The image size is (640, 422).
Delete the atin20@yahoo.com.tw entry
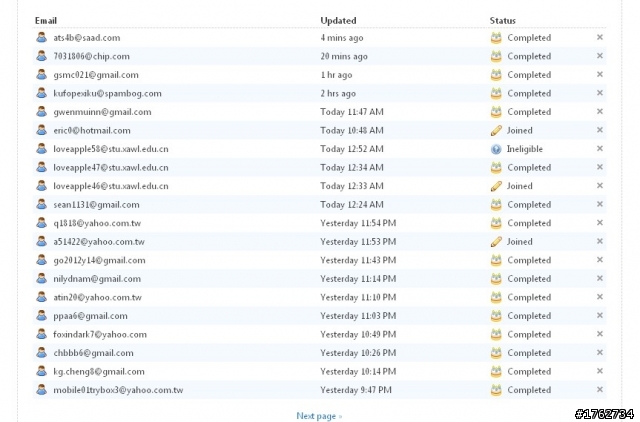click(600, 297)
